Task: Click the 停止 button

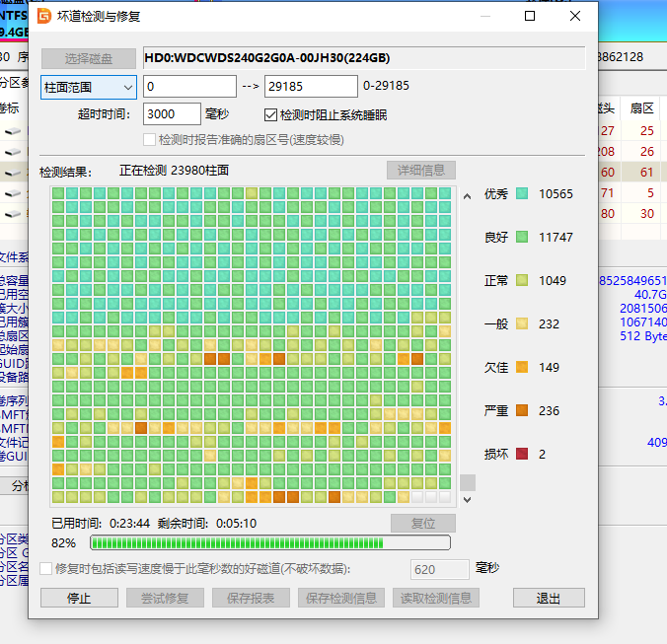Action: tap(79, 598)
